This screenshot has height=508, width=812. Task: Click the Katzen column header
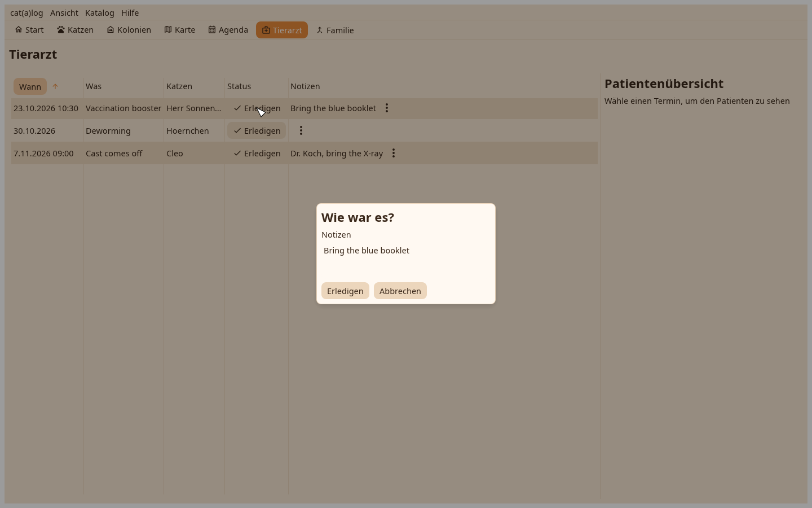[x=179, y=86]
